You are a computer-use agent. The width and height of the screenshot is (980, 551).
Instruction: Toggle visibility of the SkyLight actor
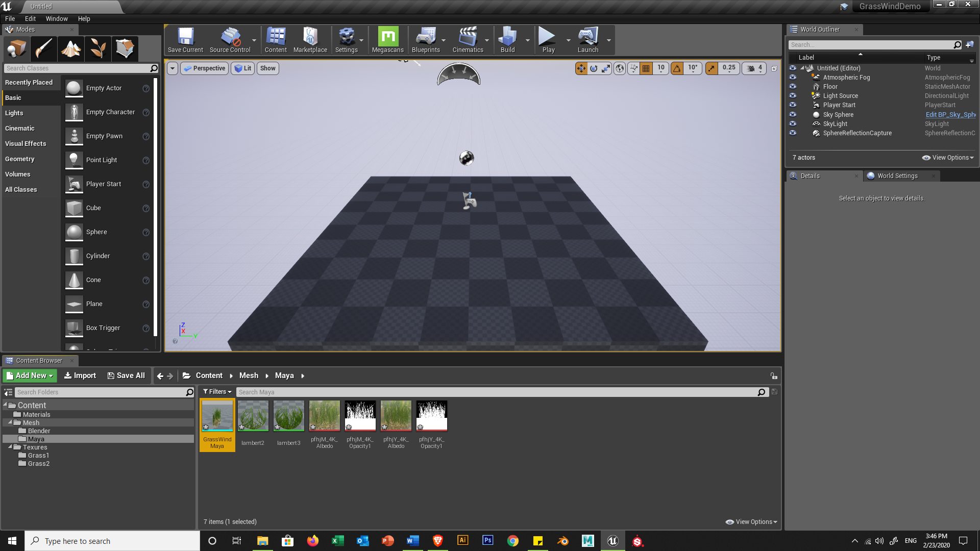793,124
